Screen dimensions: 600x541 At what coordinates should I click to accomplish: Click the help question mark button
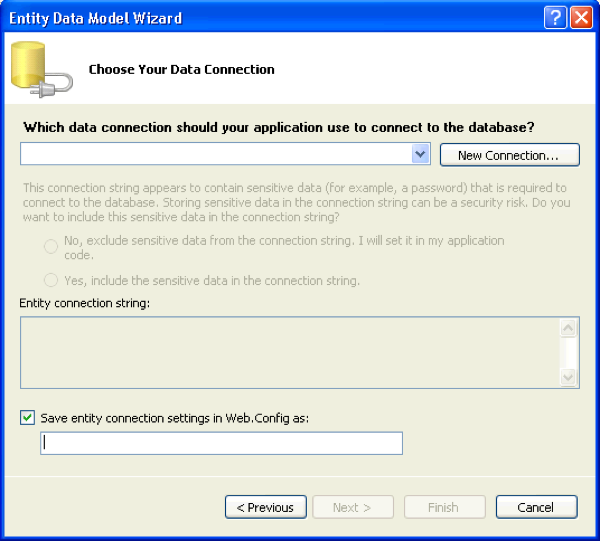557,18
